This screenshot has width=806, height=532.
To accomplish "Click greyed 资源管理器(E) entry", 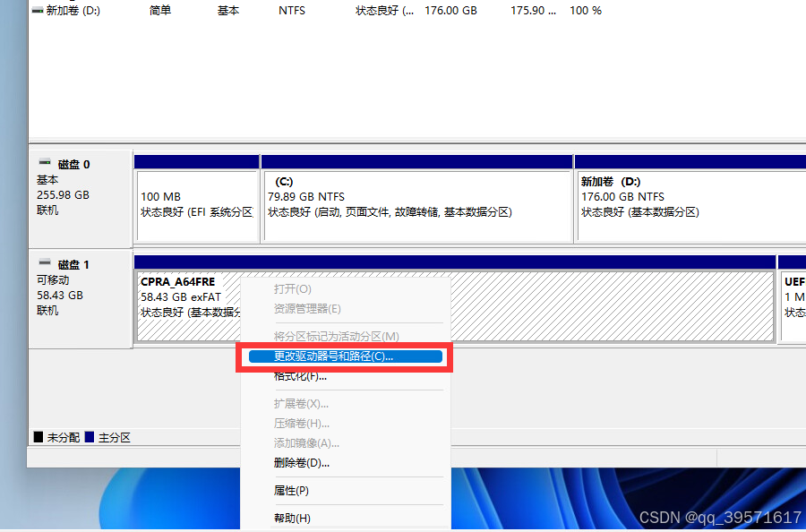I will point(307,309).
